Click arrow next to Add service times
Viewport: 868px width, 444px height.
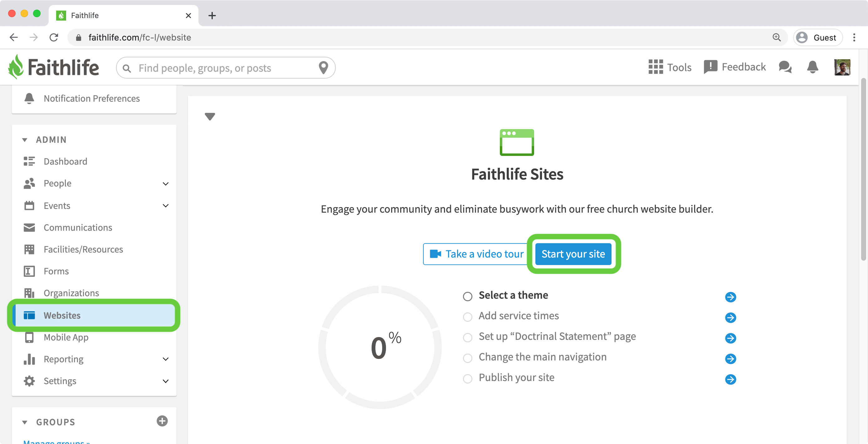pos(730,317)
